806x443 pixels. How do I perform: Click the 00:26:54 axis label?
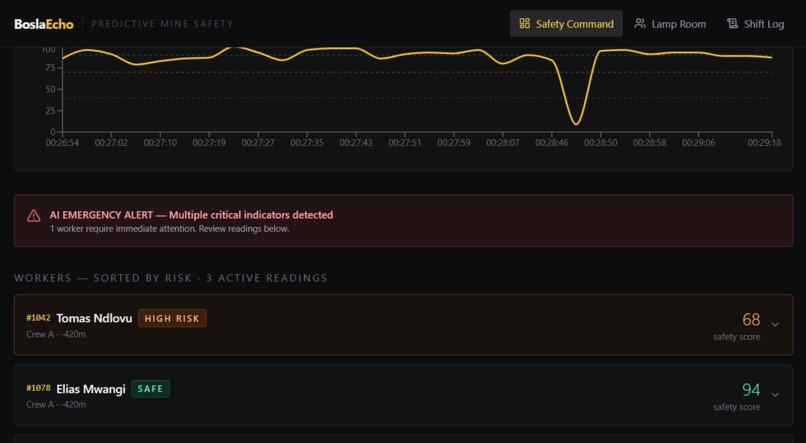coord(62,143)
